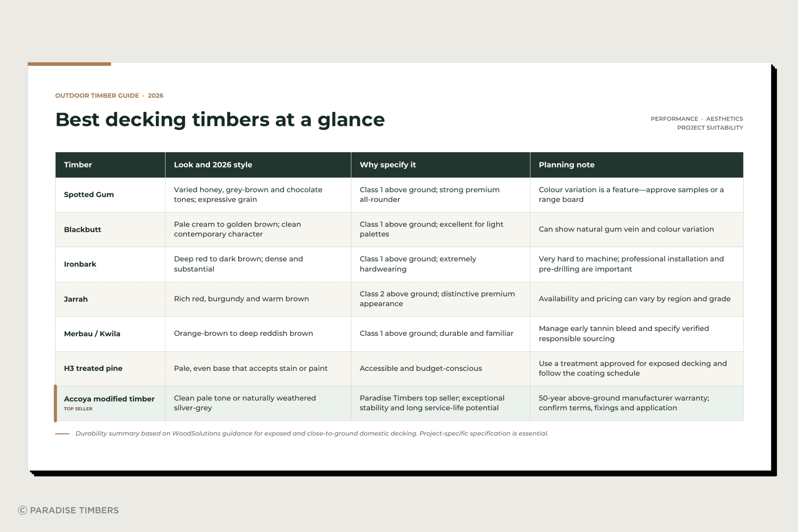Click Accoya modified timber name
The width and height of the screenshot is (798, 532).
click(x=109, y=399)
